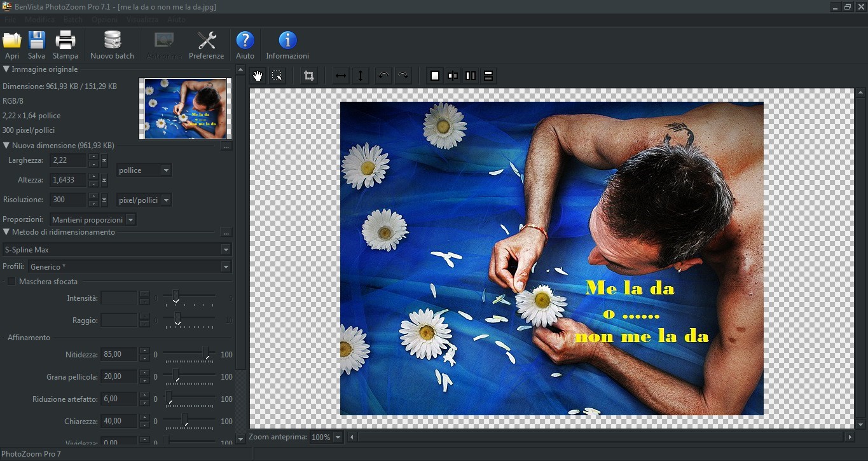Increase Nitidezza with its up stepper arrow

point(144,350)
